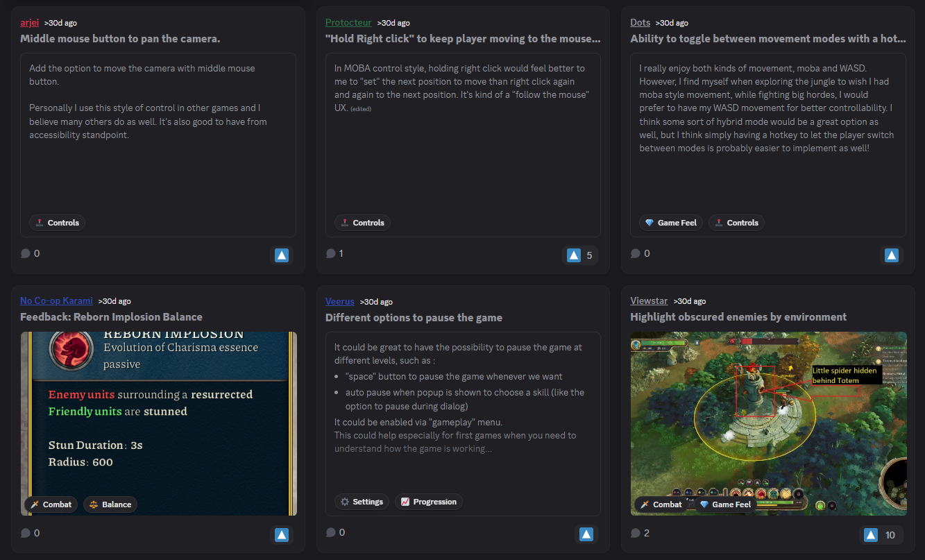Image resolution: width=925 pixels, height=560 pixels.
Task: Upvote Different options to pause post
Action: [586, 534]
